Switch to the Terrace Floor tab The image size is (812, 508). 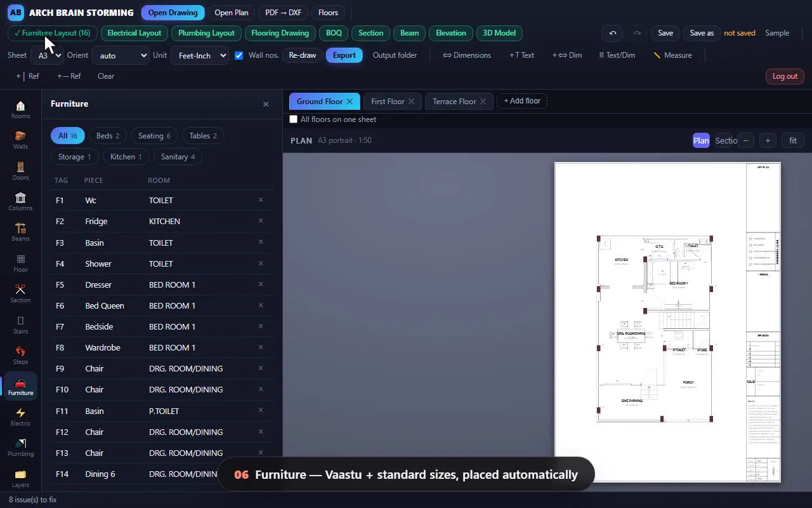[x=454, y=102]
